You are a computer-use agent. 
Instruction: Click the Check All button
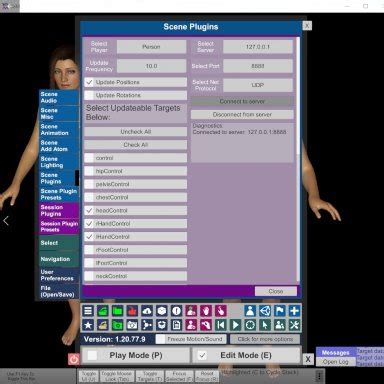tap(135, 145)
